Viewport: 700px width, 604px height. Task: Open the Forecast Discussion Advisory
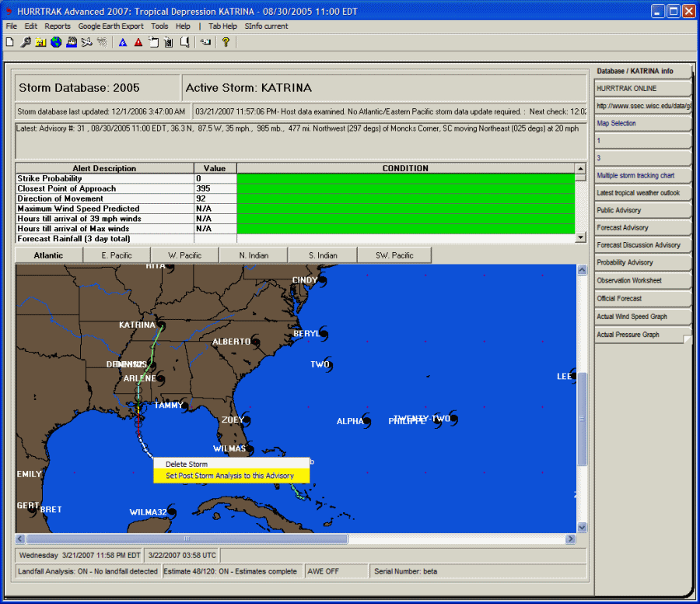tap(643, 245)
